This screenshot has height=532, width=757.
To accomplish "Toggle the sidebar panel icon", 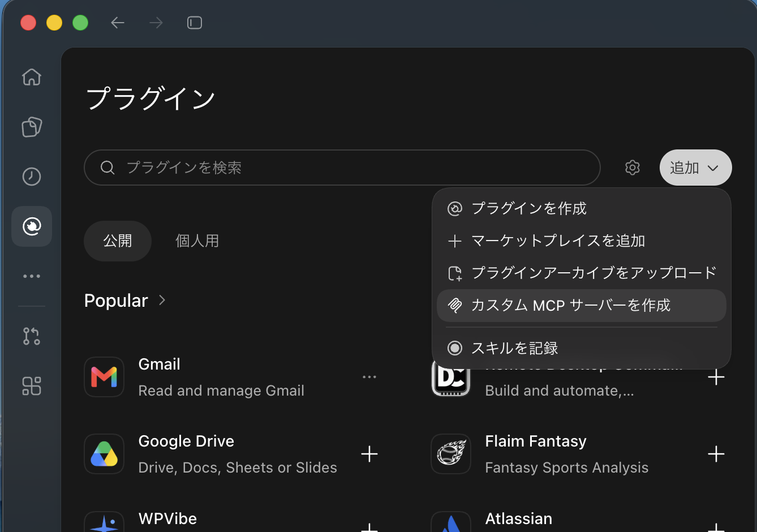I will pyautogui.click(x=195, y=23).
